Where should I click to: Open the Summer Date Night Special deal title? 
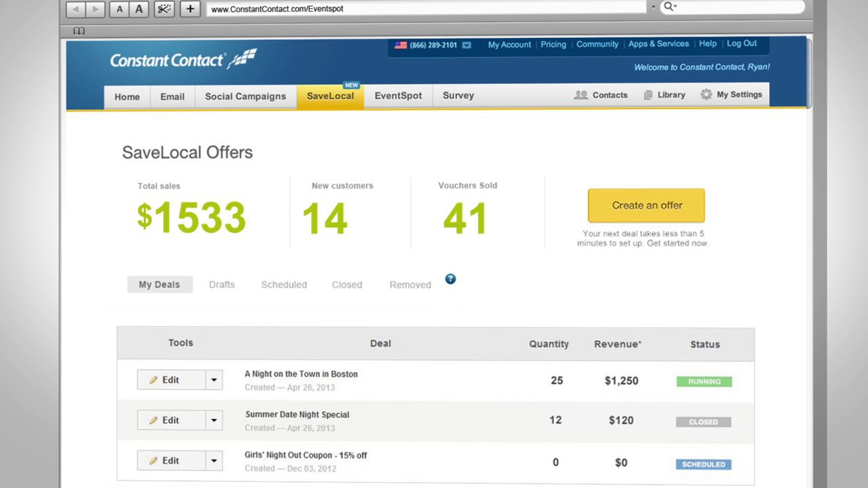297,415
